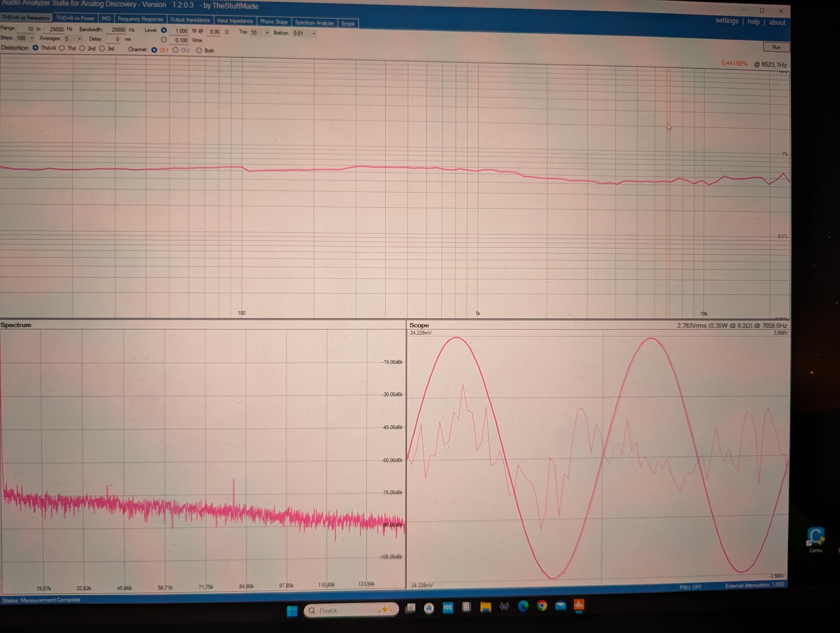Image resolution: width=840 pixels, height=633 pixels.
Task: Open the Cemu desktop shortcut
Action: click(816, 540)
